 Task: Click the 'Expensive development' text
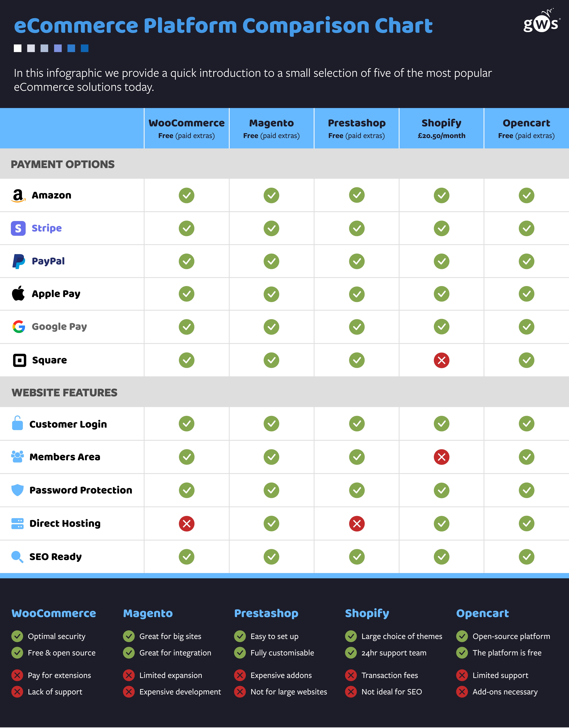(180, 692)
